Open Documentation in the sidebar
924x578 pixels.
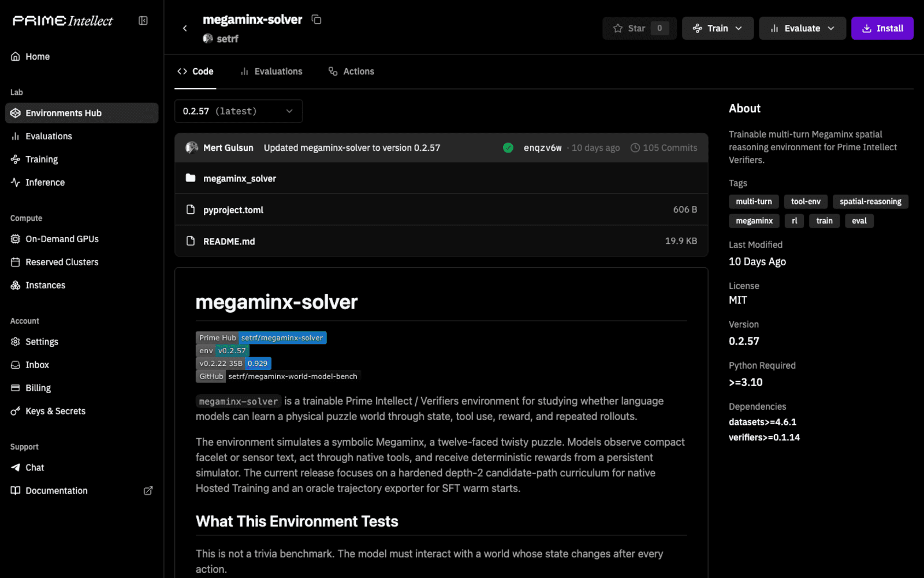[81, 490]
